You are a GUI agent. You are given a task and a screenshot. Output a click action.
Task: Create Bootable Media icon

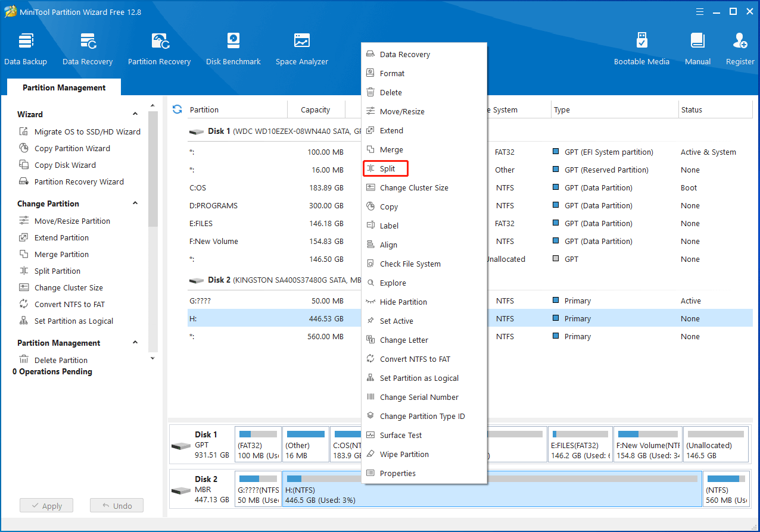coord(641,41)
